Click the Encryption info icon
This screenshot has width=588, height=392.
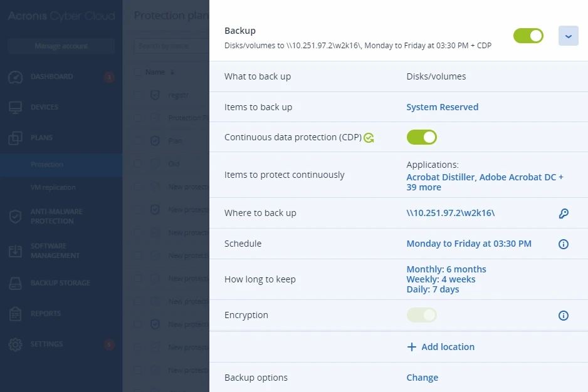564,316
